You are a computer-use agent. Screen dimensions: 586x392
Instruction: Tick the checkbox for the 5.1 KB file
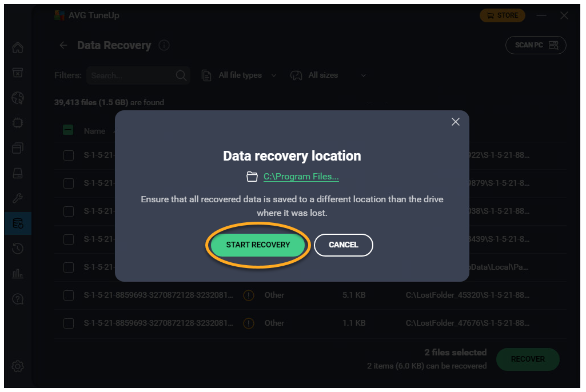coord(69,295)
